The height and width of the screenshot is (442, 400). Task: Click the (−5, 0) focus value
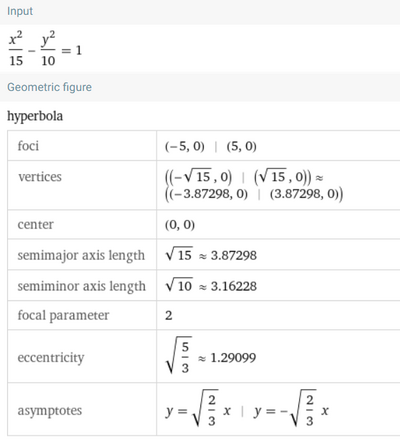click(184, 146)
